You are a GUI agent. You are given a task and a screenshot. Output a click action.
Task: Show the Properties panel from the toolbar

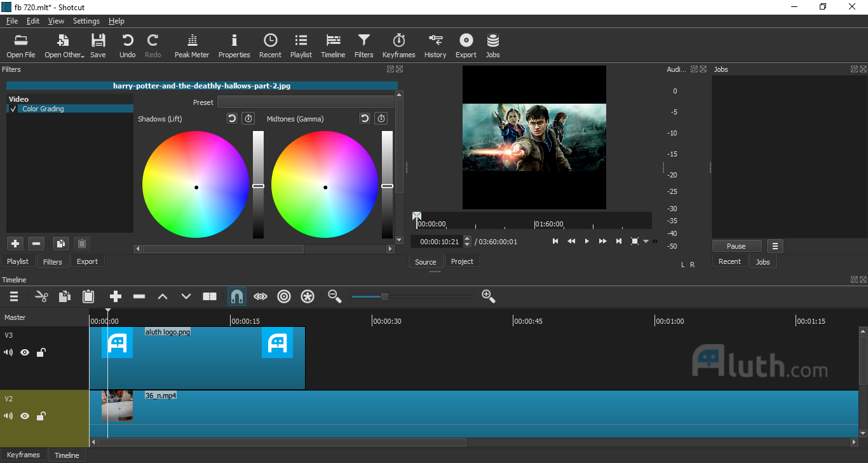coord(234,46)
